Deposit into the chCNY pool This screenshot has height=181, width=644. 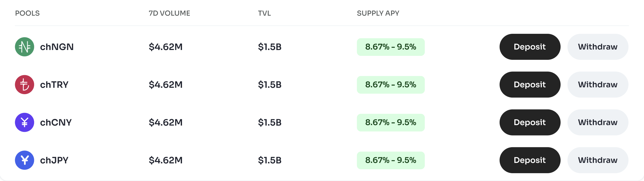[529, 122]
